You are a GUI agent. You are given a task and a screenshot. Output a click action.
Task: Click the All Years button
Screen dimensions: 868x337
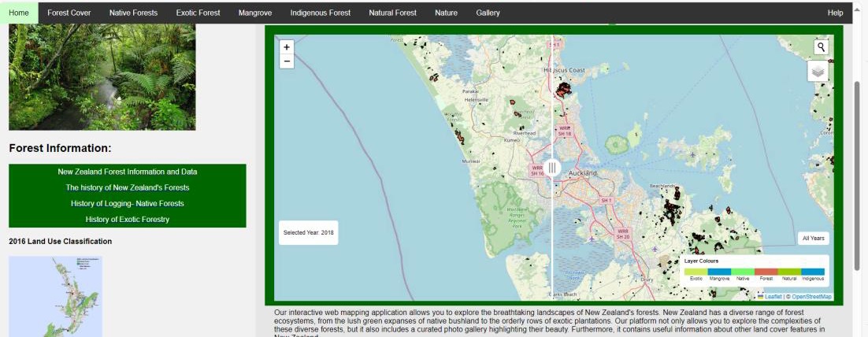813,239
